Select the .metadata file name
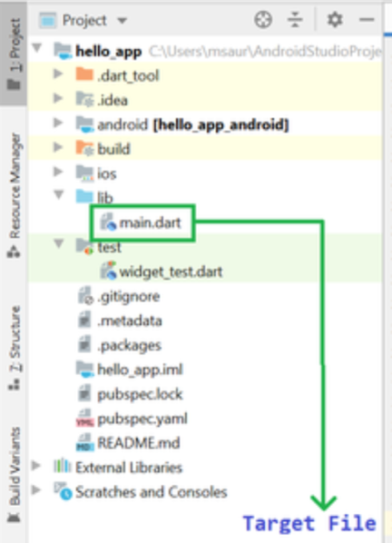392x543 pixels. [x=130, y=321]
